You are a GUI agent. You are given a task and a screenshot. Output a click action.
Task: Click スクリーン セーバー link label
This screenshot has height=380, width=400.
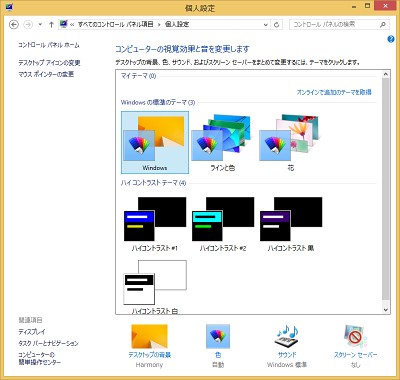click(x=355, y=355)
